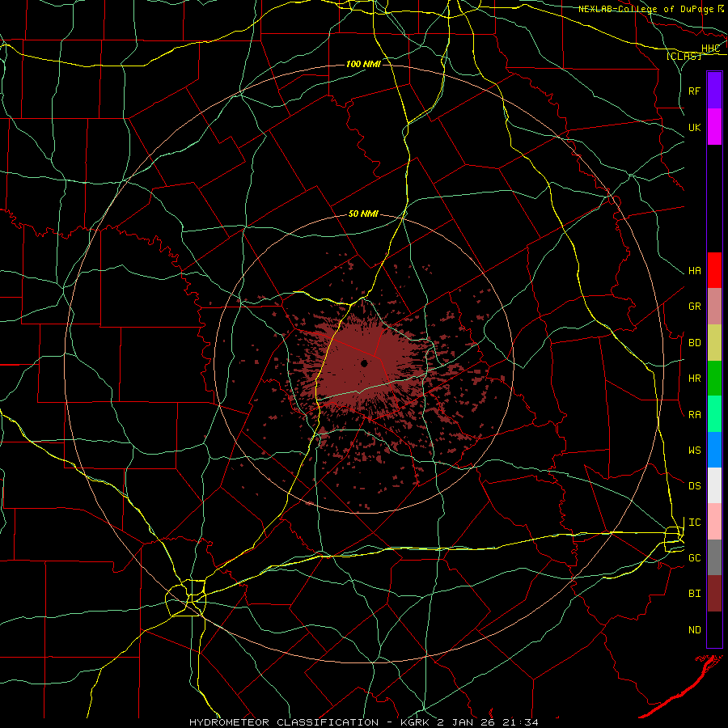
Task: Click the ND black legend color block
Action: coord(714,629)
